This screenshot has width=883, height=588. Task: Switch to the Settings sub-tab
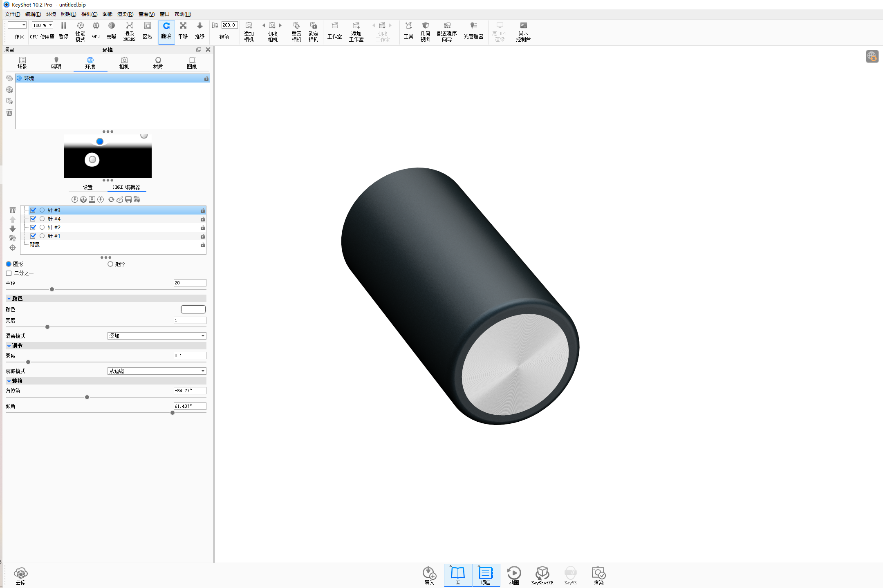pyautogui.click(x=88, y=187)
